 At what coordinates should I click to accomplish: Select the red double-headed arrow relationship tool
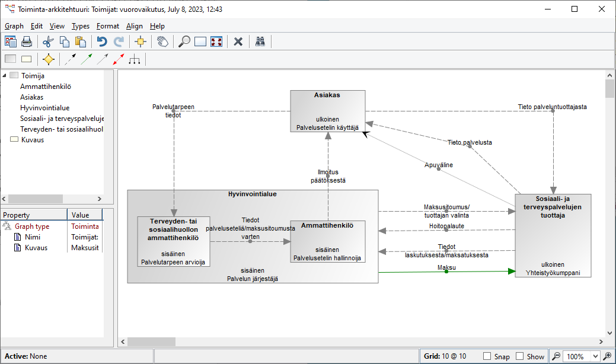[x=119, y=59]
